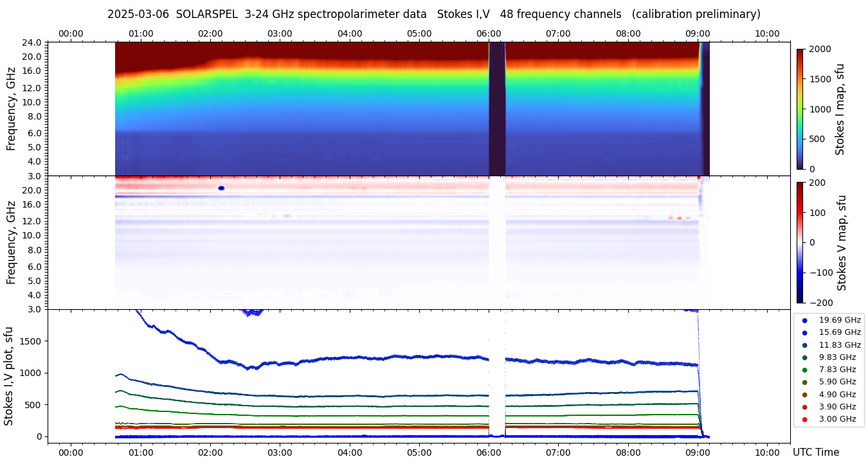
Task: Click the dark data gap in the Stokes I map
Action: 497,109
